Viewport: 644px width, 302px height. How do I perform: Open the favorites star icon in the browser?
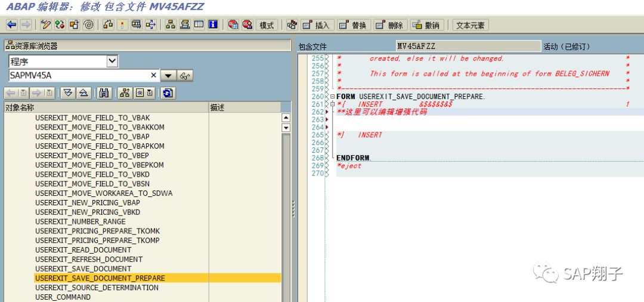click(x=144, y=93)
